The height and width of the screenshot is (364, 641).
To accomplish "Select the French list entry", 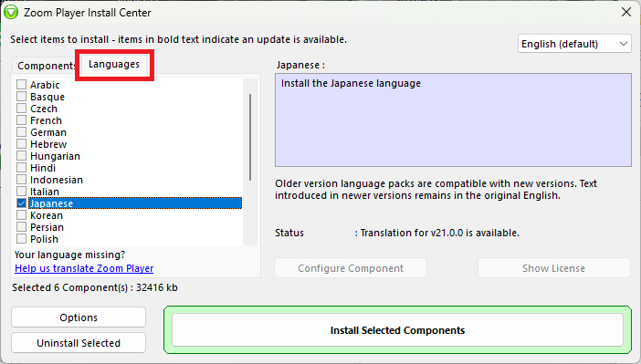I will click(x=46, y=120).
